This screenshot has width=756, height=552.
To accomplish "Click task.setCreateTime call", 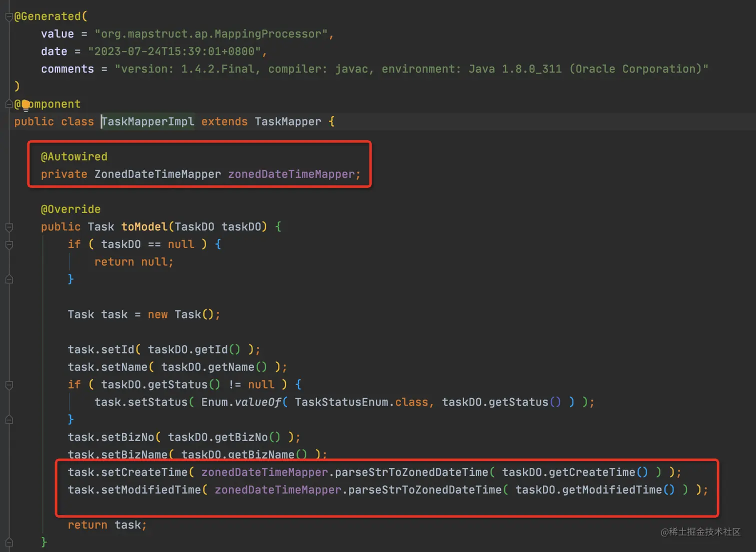I will (x=127, y=472).
